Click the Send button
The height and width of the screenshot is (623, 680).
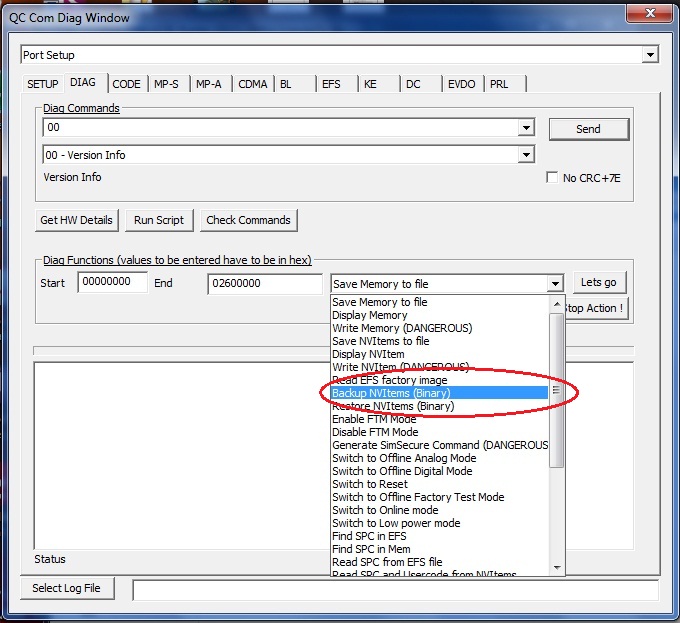coord(588,129)
